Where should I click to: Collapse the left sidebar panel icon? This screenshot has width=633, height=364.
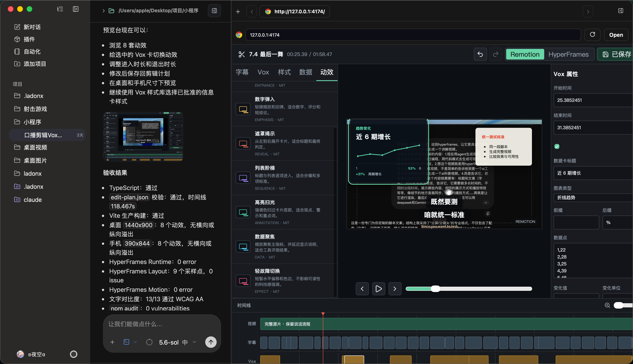click(x=75, y=9)
